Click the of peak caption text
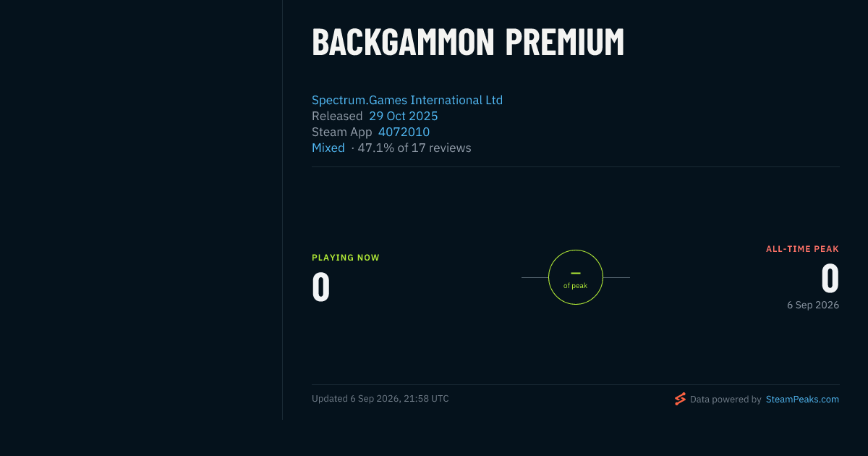Image resolution: width=868 pixels, height=456 pixels. pyautogui.click(x=576, y=286)
